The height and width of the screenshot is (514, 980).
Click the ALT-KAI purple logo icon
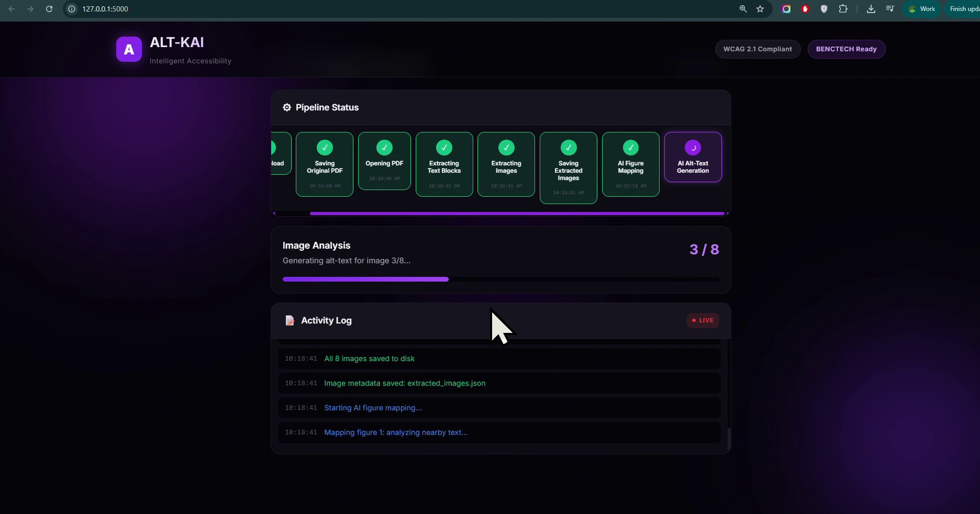[129, 49]
